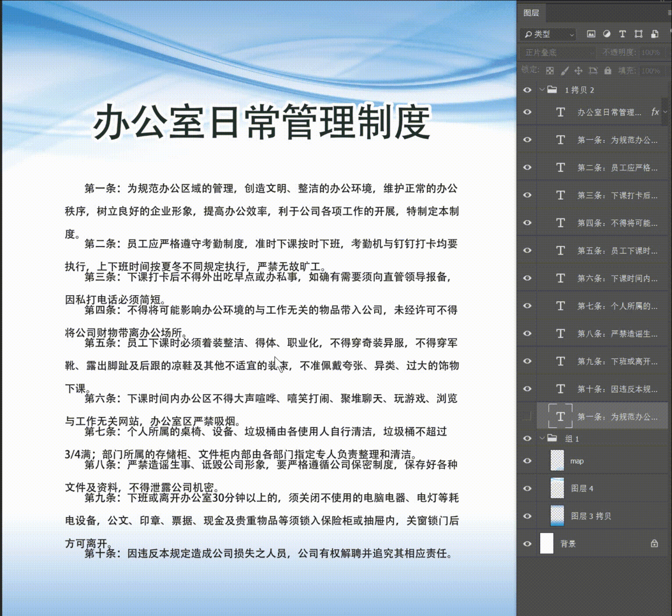Viewport: 672px width, 616px height.
Task: Click the 办公室日常管理制度 title on canvas
Action: [262, 123]
